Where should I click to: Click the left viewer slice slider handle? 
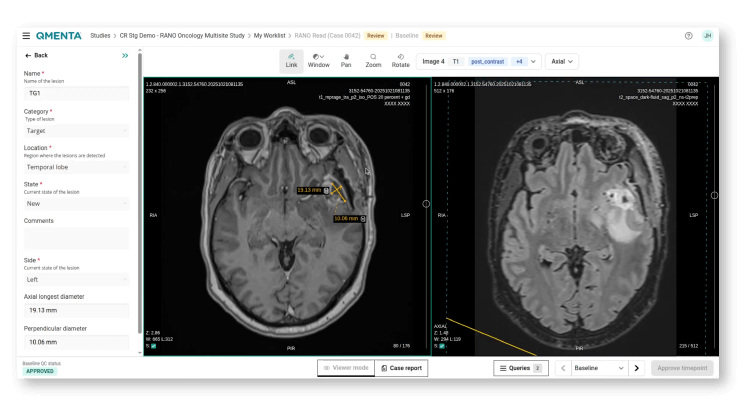pyautogui.click(x=426, y=204)
